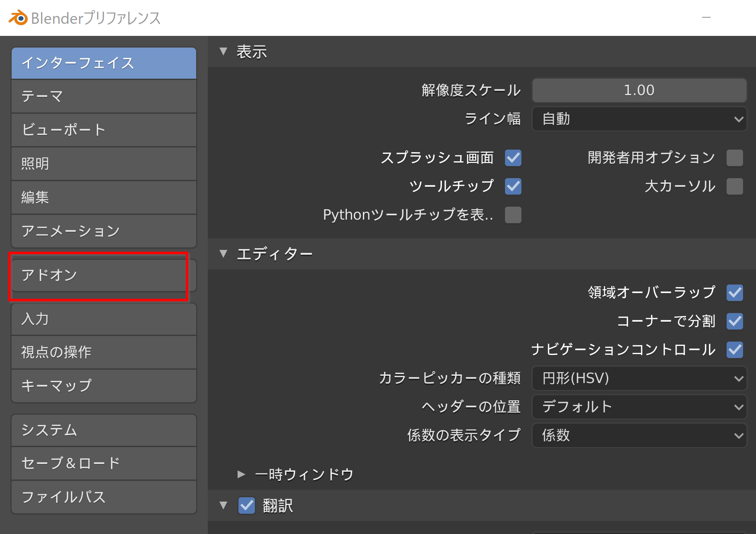Click the エディター panel title
Image resolution: width=756 pixels, height=534 pixels.
(x=275, y=254)
